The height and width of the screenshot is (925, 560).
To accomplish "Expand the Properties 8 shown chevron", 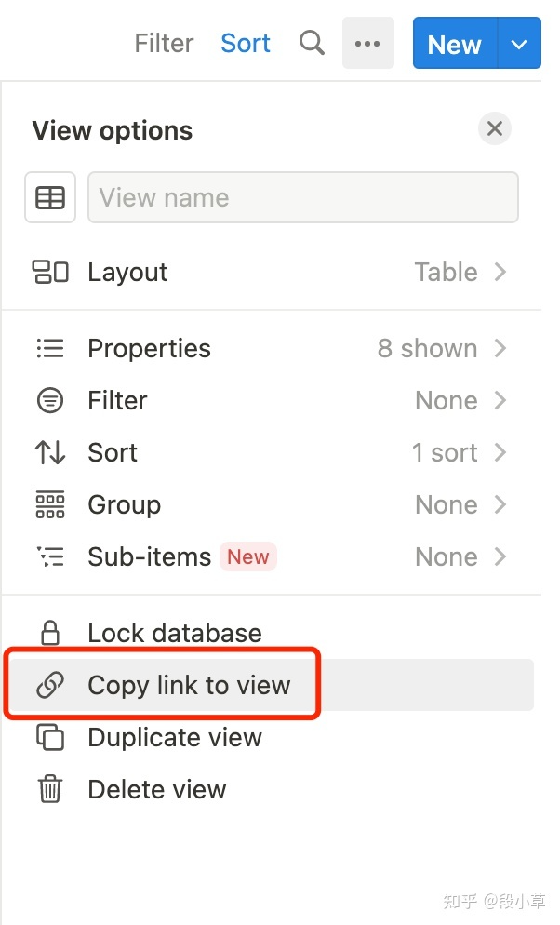I will 500,348.
